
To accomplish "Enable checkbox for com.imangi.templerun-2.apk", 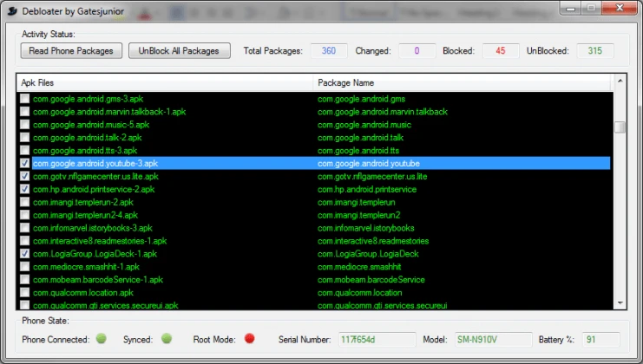I will [x=24, y=202].
